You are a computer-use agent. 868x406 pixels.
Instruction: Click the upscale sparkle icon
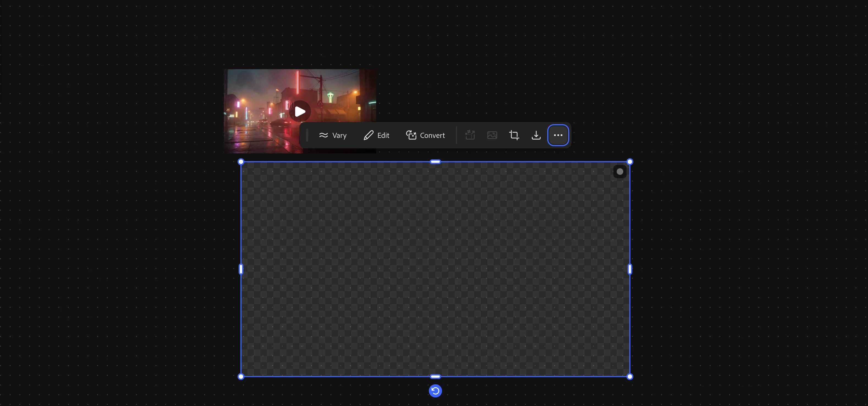point(470,135)
